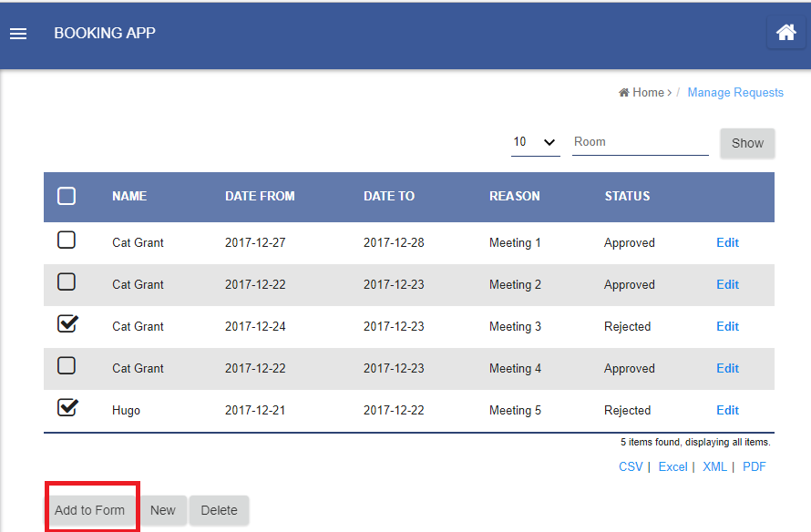811x532 pixels.
Task: Sort by the Status column header
Action: (x=627, y=196)
